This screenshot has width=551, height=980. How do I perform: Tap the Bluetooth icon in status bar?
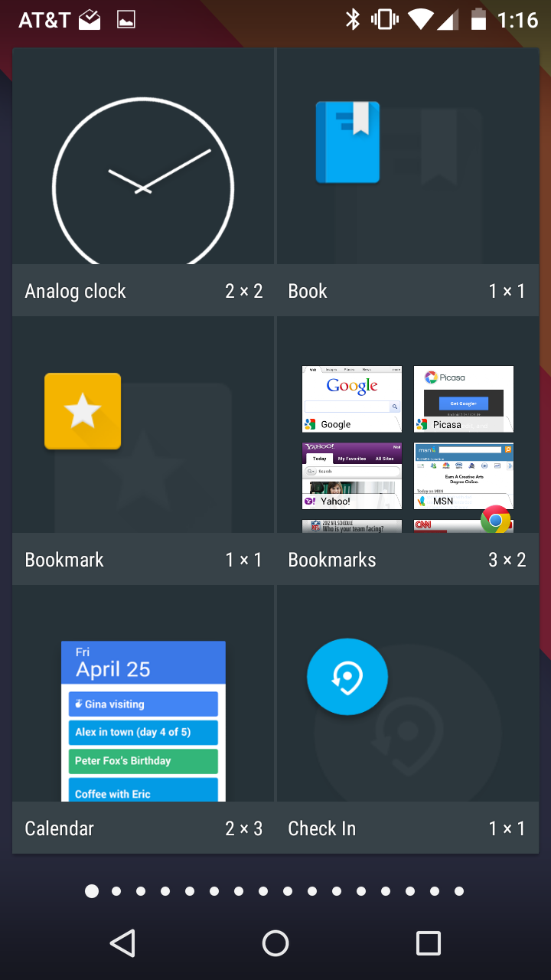coord(352,20)
